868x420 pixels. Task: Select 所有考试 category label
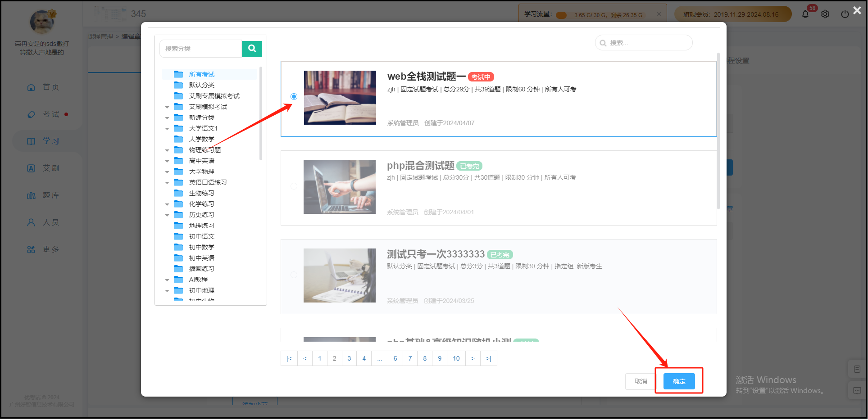click(202, 74)
